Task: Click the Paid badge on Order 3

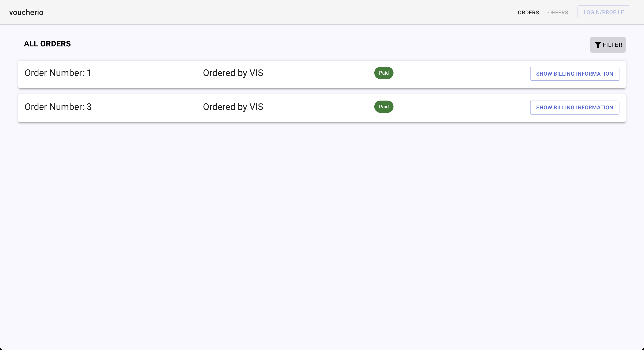Action: click(x=384, y=107)
